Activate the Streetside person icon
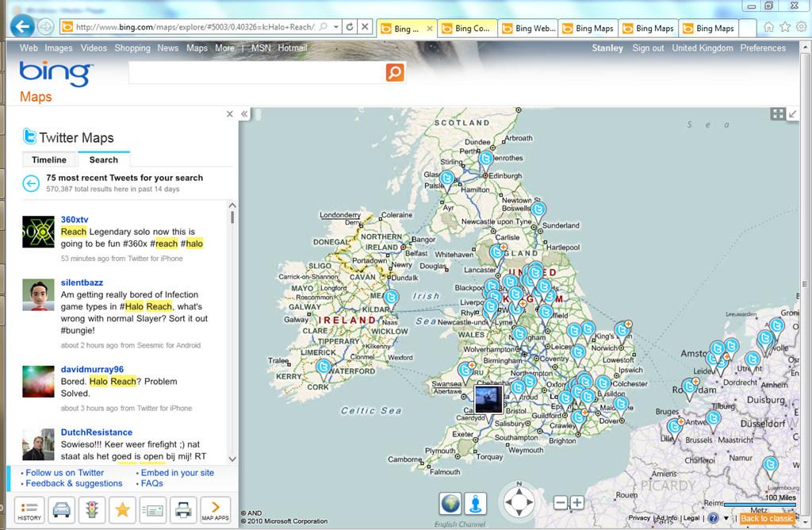The height and width of the screenshot is (530, 812). pos(475,504)
